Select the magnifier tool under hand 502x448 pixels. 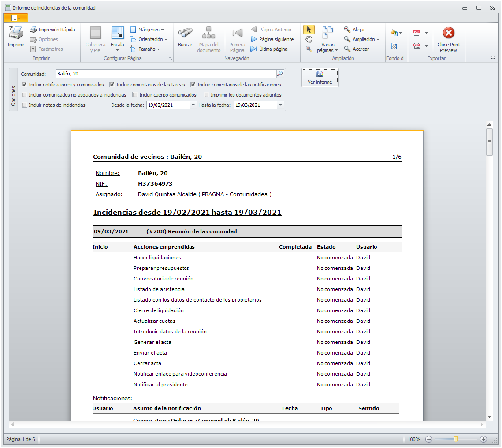pos(309,49)
